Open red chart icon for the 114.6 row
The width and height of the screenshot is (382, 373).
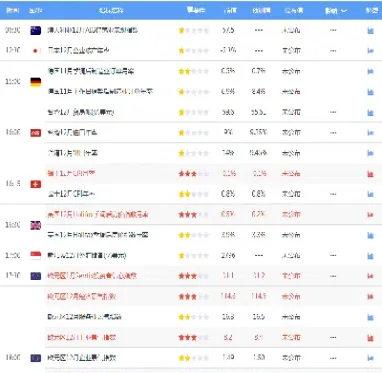click(370, 297)
